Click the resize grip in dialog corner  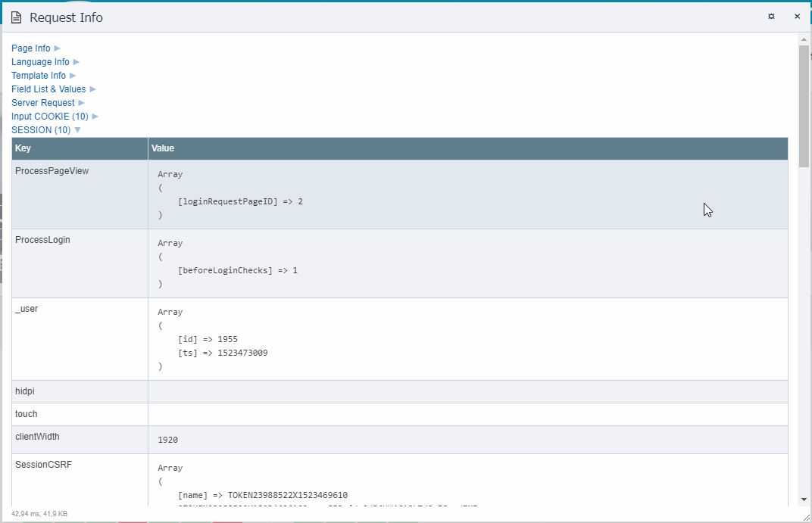coord(806,517)
